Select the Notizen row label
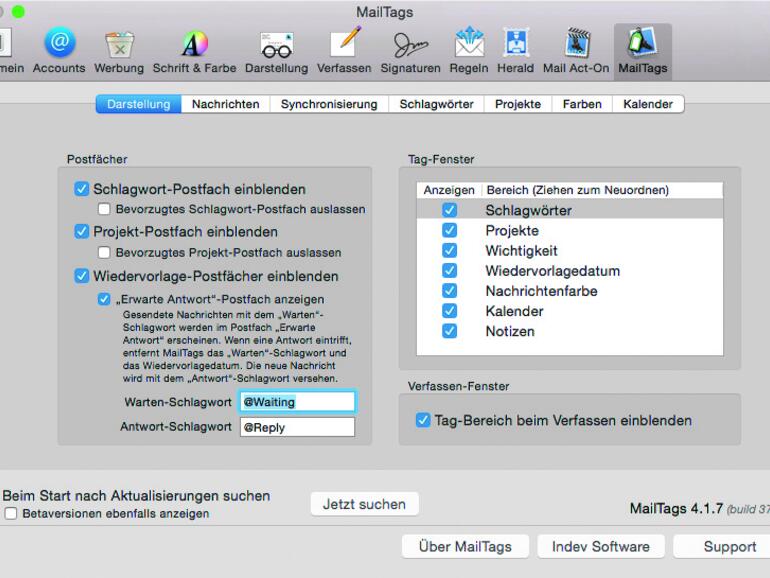This screenshot has width=770, height=578. [x=510, y=331]
